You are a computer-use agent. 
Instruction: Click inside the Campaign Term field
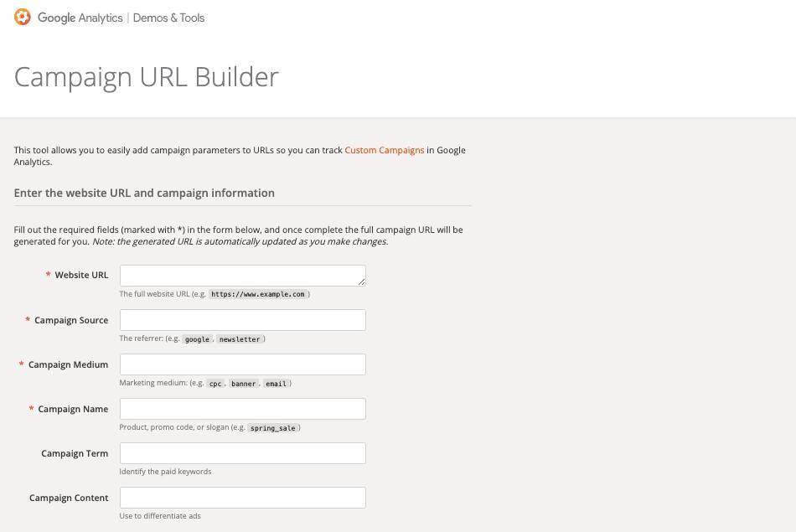[x=242, y=452]
